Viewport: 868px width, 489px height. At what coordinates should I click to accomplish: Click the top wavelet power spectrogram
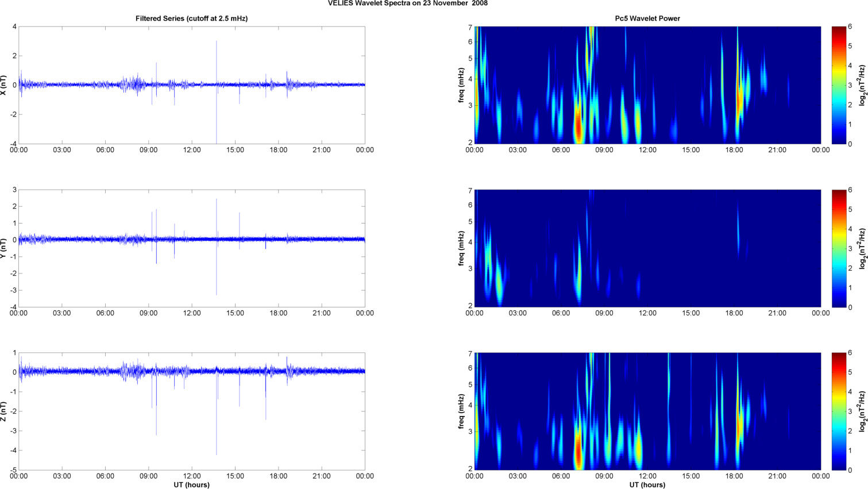coord(647,85)
